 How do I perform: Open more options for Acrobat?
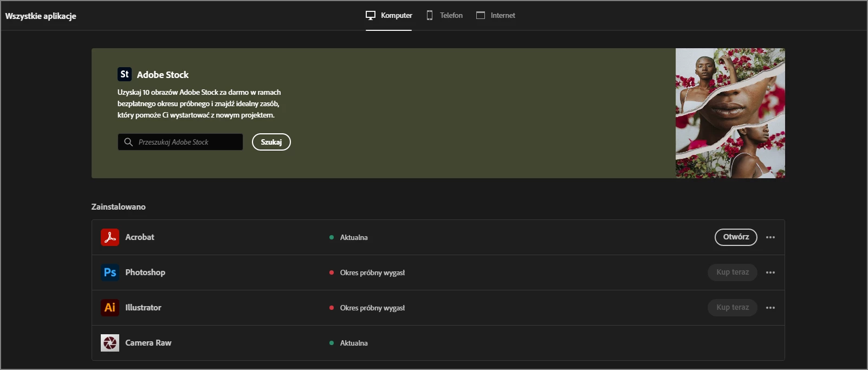click(x=770, y=237)
